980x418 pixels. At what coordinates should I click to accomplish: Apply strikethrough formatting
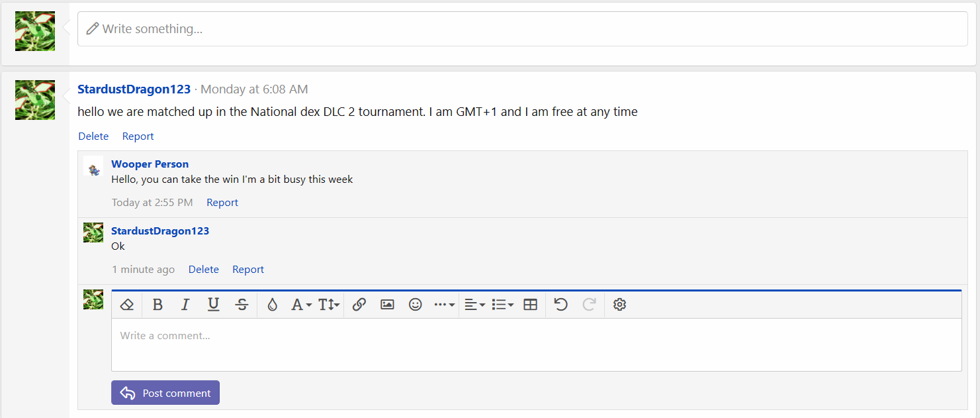242,305
